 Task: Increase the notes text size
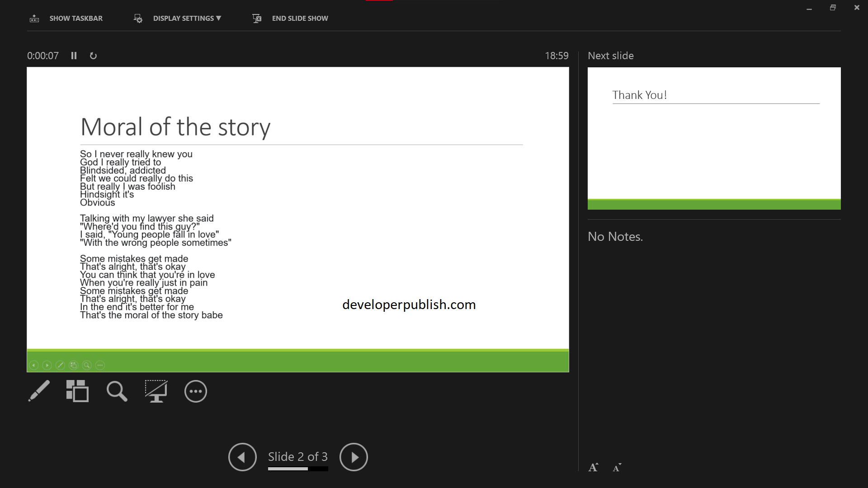point(593,467)
